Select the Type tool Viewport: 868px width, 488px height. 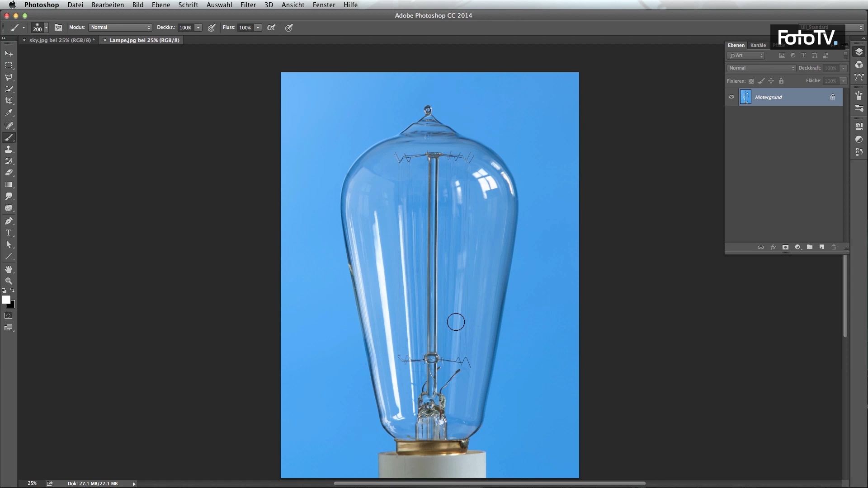tap(9, 233)
